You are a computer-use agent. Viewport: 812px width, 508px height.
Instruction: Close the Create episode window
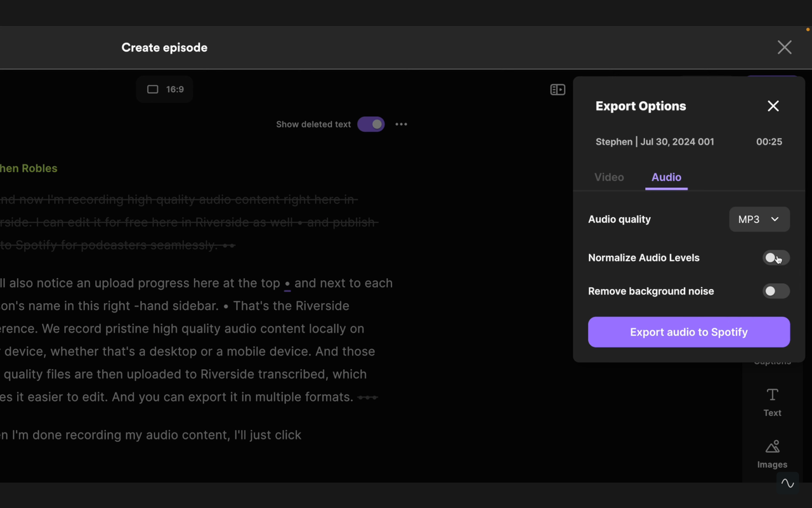click(784, 47)
